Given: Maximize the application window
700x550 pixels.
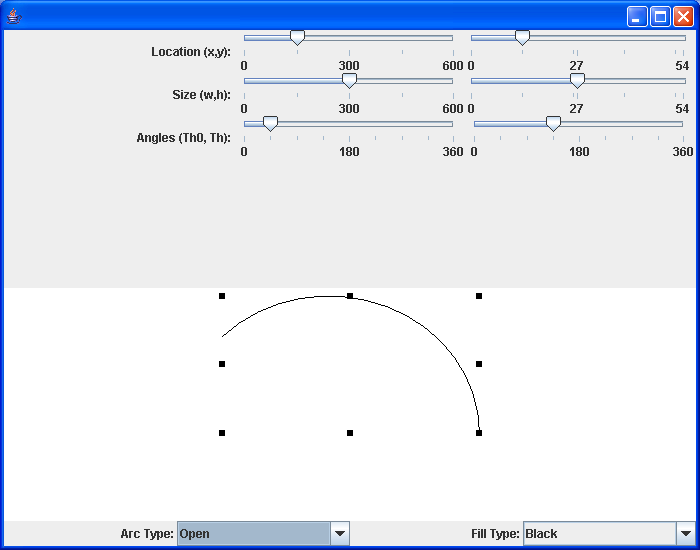Looking at the screenshot, I should coord(660,16).
